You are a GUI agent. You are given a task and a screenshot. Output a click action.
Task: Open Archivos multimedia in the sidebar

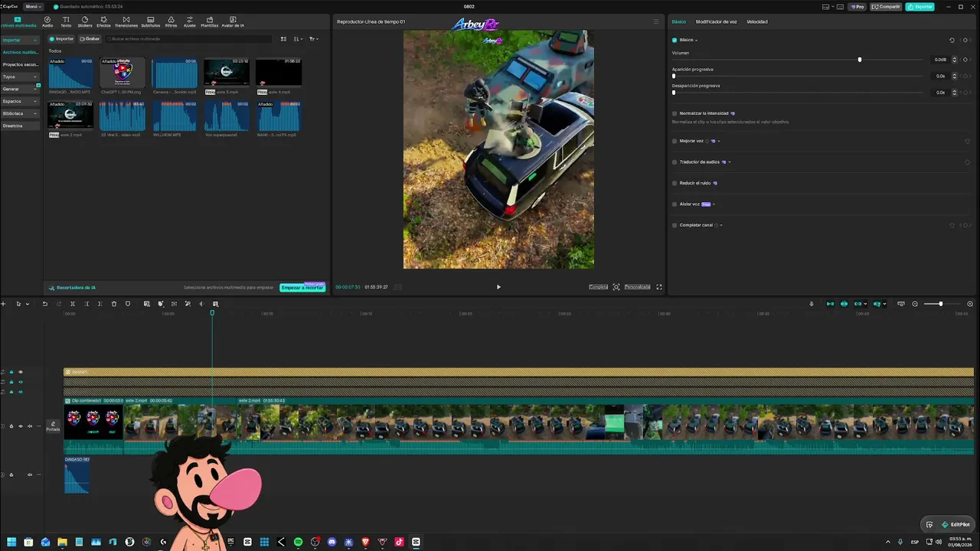[x=20, y=52]
